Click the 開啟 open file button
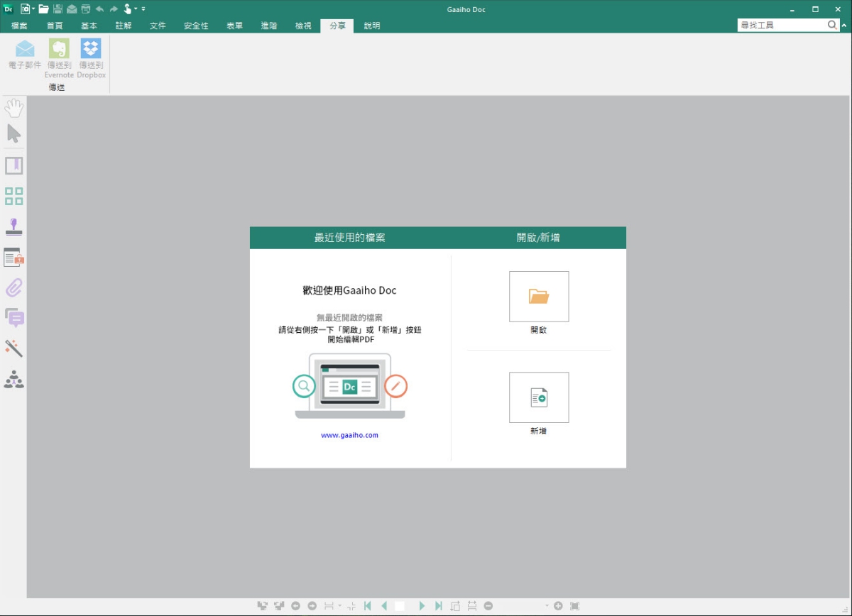Image resolution: width=852 pixels, height=616 pixels. pyautogui.click(x=539, y=297)
